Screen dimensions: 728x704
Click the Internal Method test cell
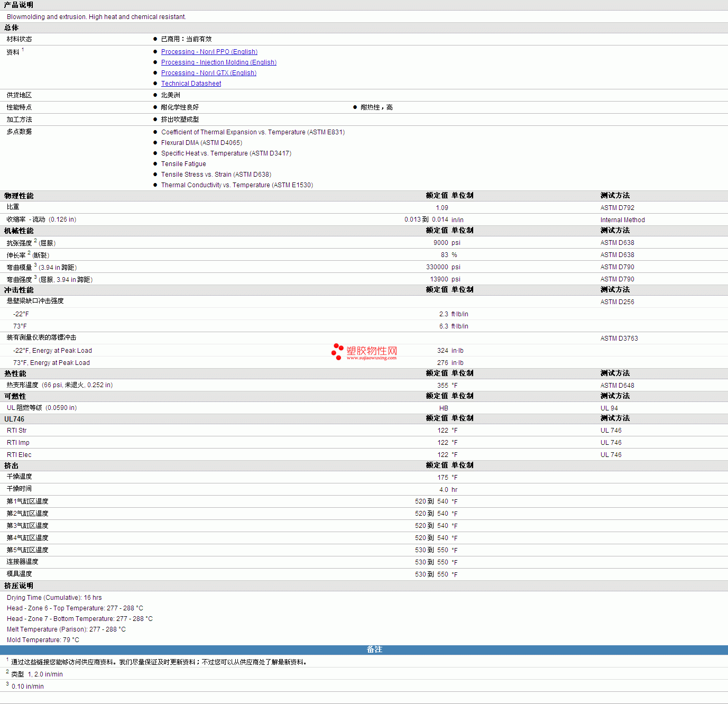click(x=622, y=220)
